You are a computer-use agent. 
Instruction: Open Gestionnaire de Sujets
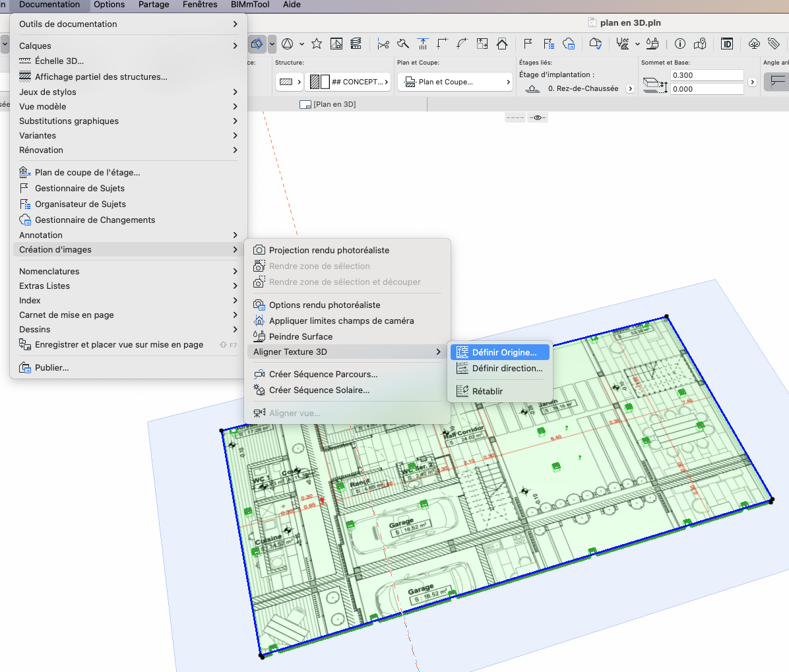coord(129,188)
